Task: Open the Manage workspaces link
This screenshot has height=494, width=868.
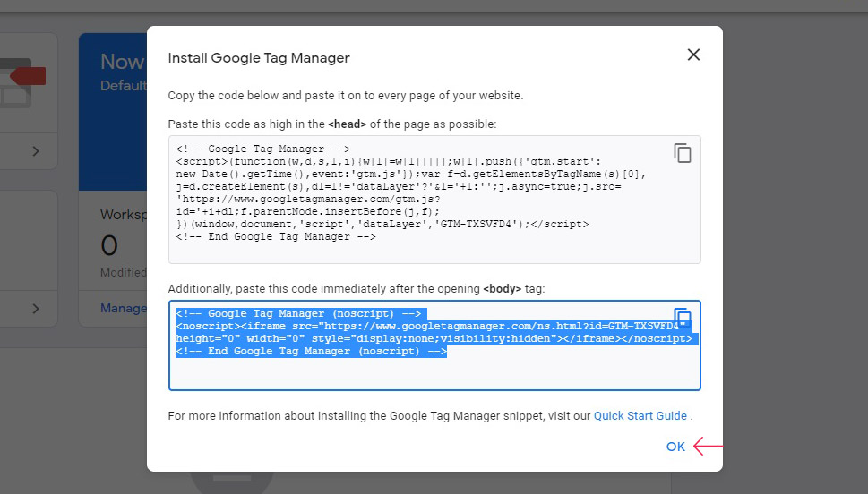Action: [124, 308]
